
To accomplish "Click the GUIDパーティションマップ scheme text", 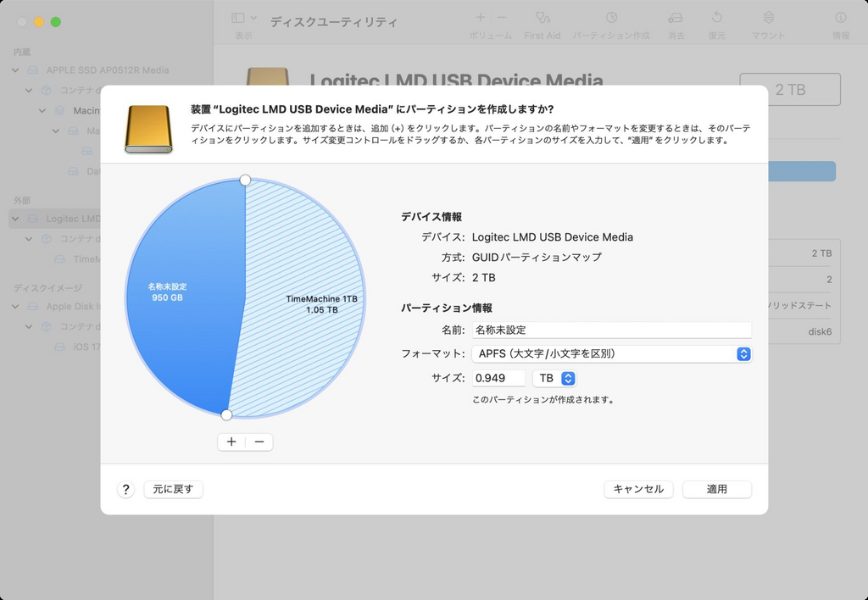I will coord(537,258).
